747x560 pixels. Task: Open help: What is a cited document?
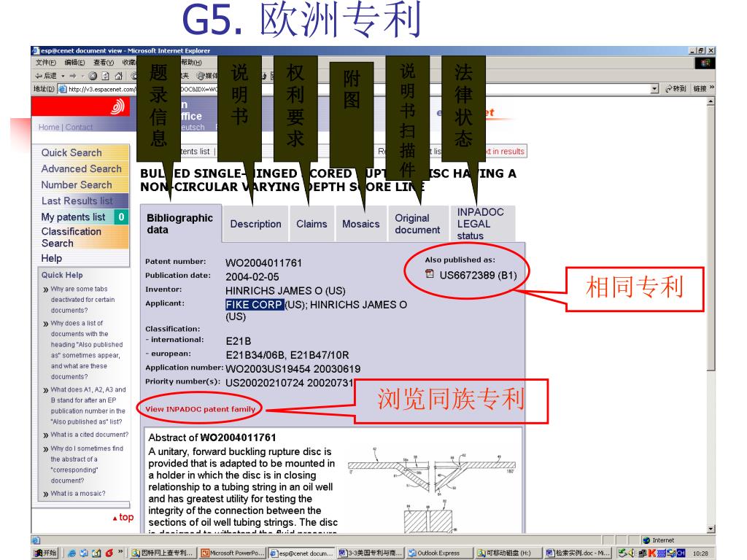[90, 435]
